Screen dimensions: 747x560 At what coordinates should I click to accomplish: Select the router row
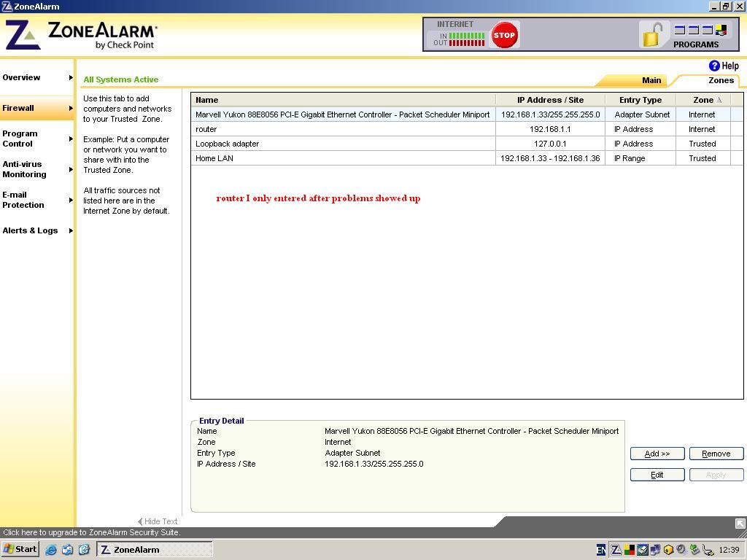[x=467, y=129]
